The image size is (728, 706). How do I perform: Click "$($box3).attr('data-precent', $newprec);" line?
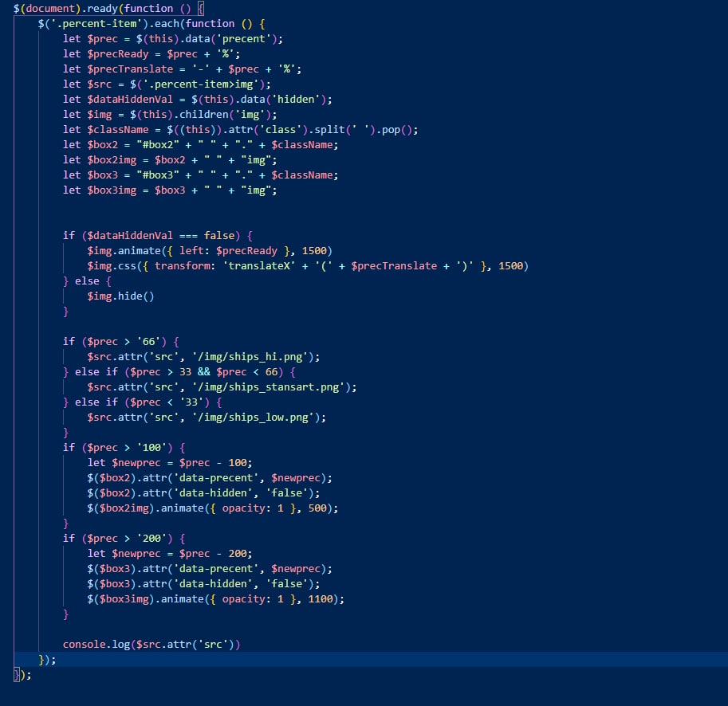[x=210, y=569]
